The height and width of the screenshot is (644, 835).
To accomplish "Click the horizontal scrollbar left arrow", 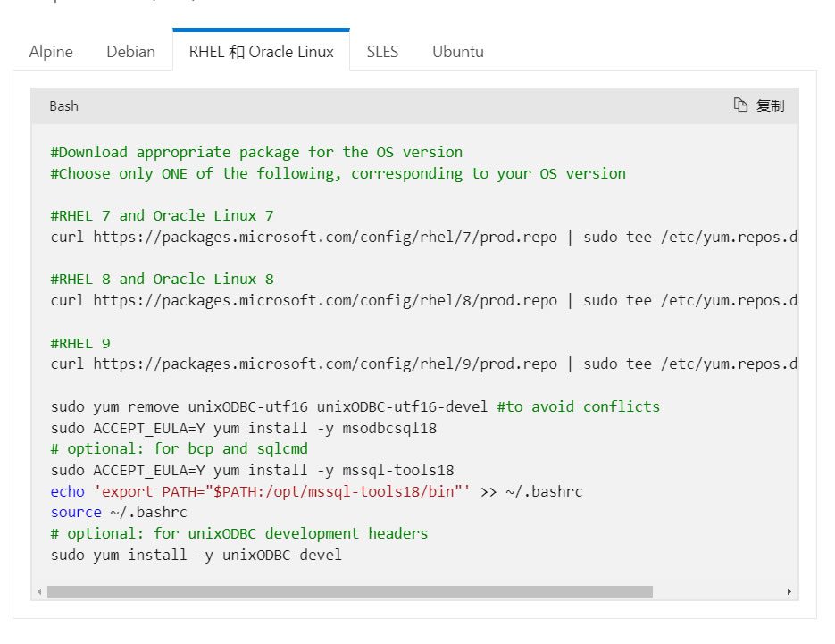I will 39,592.
